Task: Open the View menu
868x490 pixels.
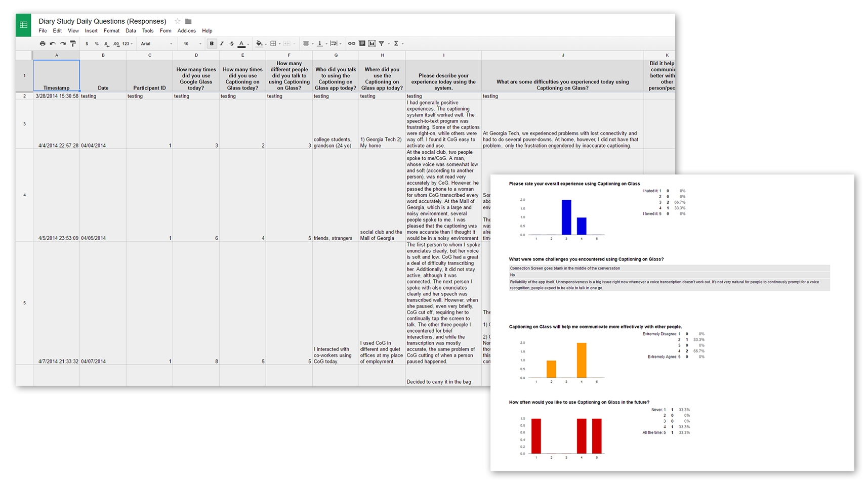Action: tap(73, 31)
